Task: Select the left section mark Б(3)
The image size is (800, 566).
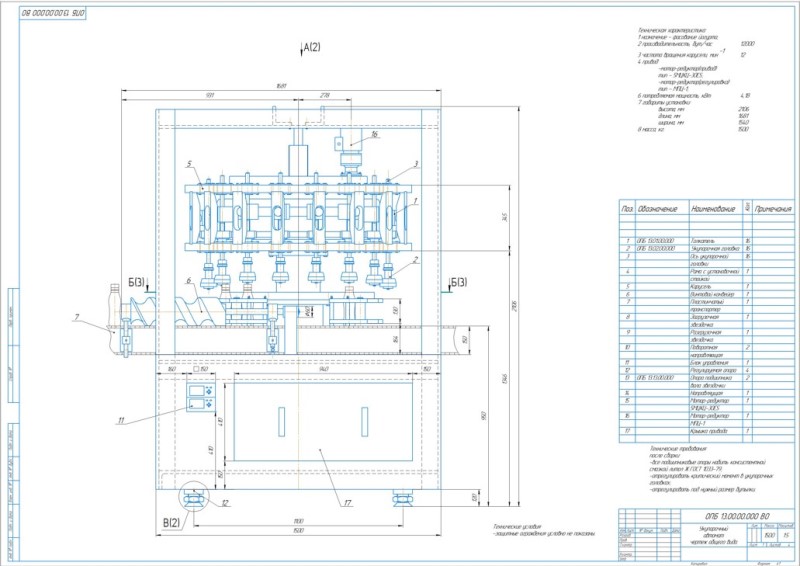Action: [x=136, y=282]
